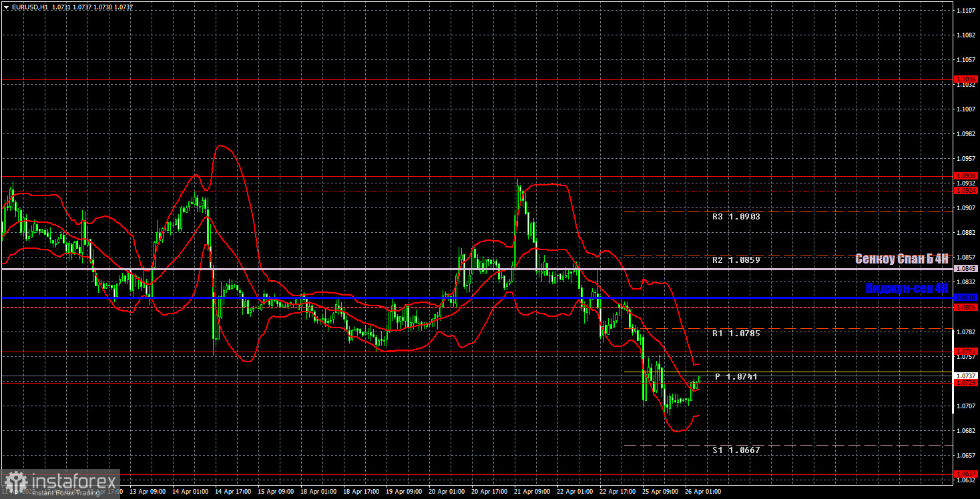The width and height of the screenshot is (980, 499).
Task: Click the red 1.1036 price tag
Action: pos(966,79)
